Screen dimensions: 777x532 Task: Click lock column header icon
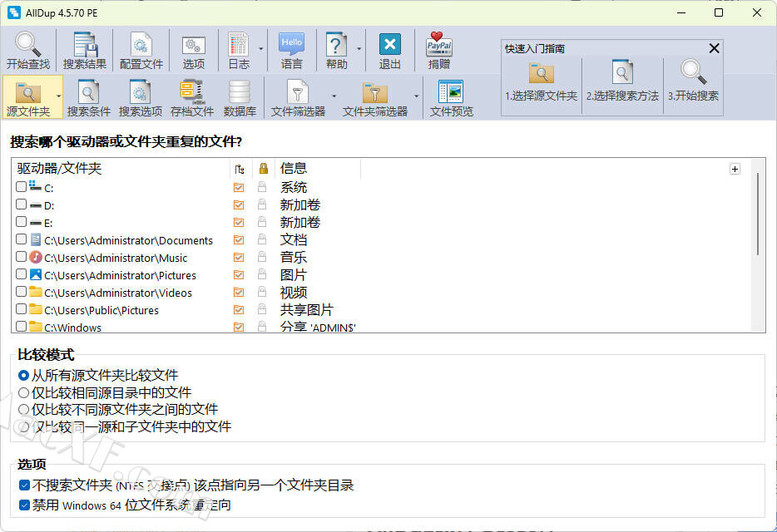[x=263, y=169]
